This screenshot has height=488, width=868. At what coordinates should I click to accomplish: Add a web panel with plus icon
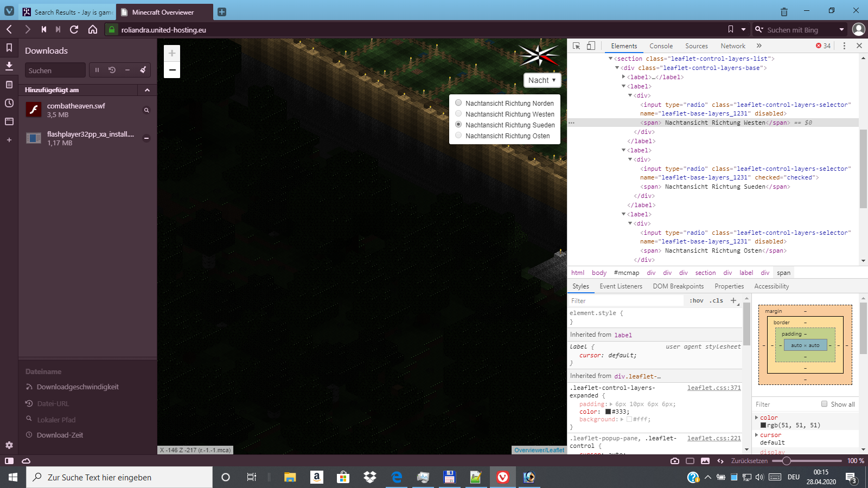tap(9, 140)
